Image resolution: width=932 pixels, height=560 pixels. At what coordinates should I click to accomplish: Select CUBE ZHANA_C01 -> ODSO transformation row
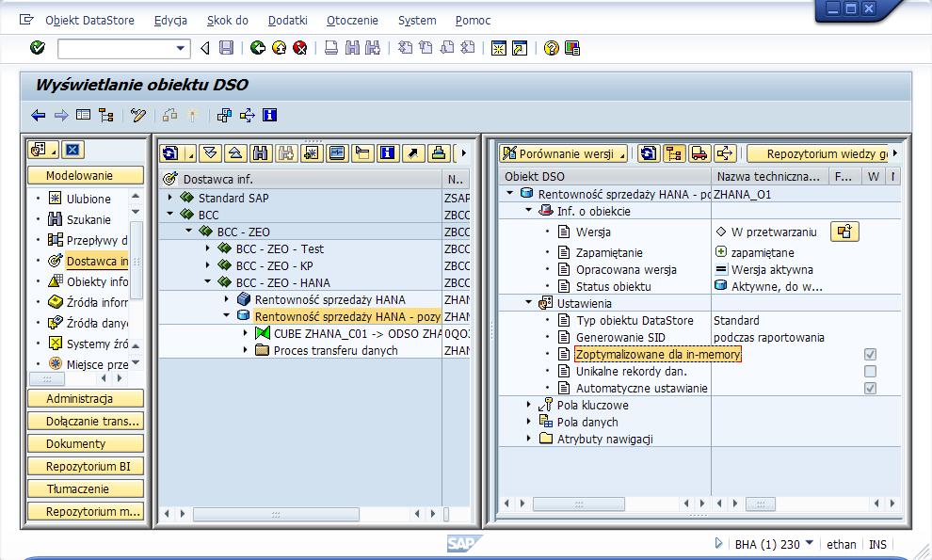(357, 333)
